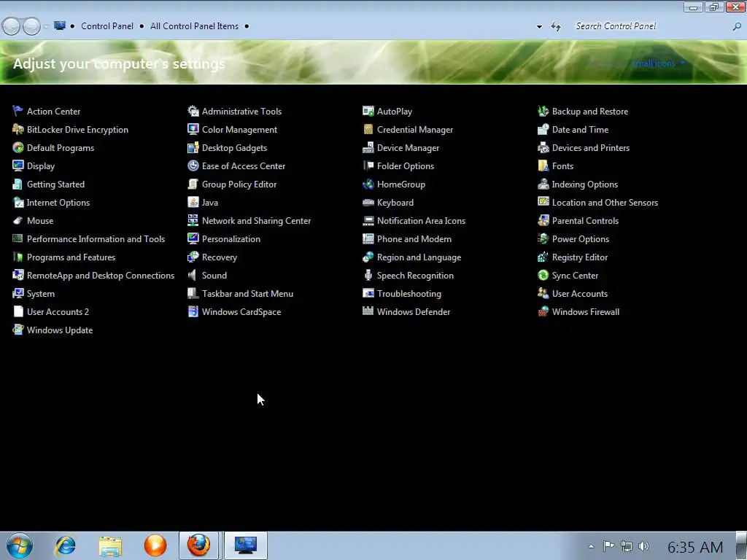Open the RemoteApp and Desktop Connections link
This screenshot has width=747, height=560.
pos(101,275)
